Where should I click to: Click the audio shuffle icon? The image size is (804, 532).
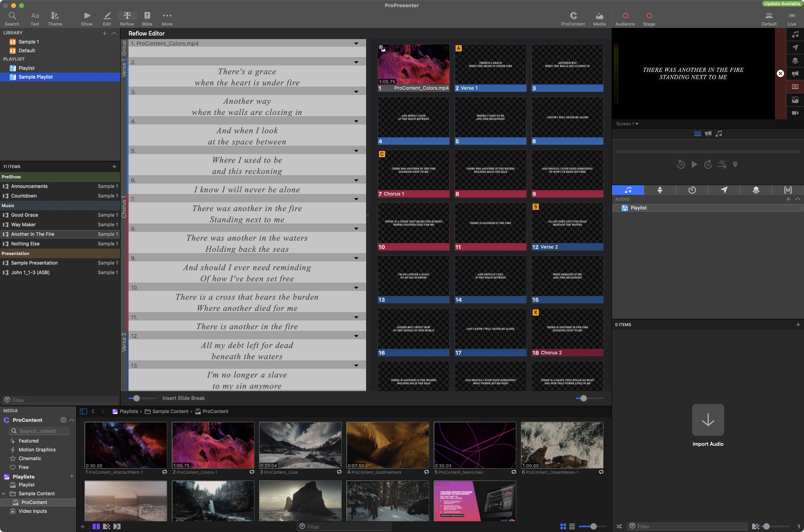point(619,526)
